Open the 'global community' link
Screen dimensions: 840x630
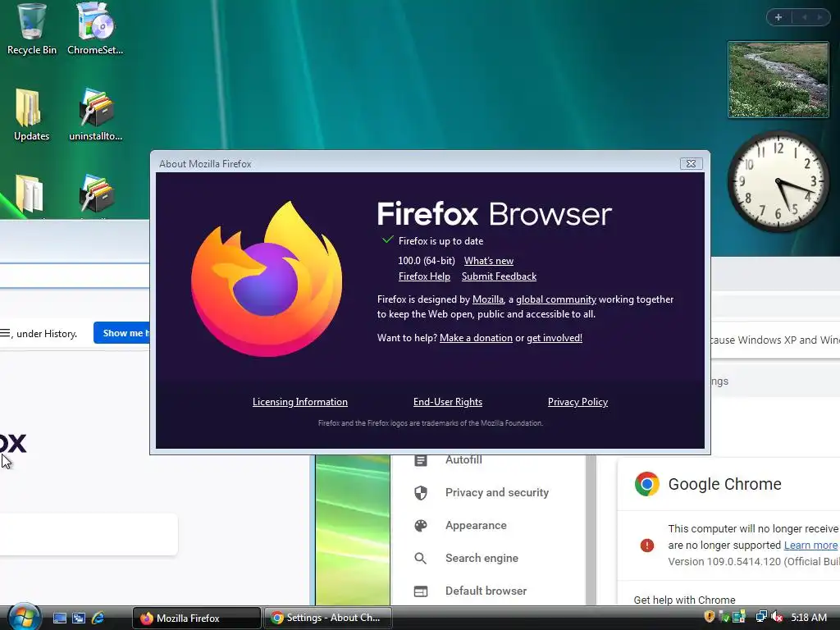point(556,299)
